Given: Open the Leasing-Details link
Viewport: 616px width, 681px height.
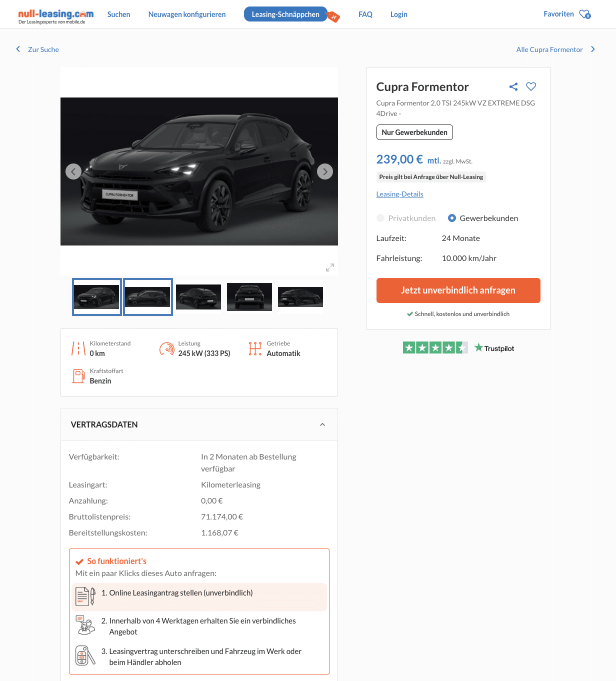Looking at the screenshot, I should click(399, 194).
